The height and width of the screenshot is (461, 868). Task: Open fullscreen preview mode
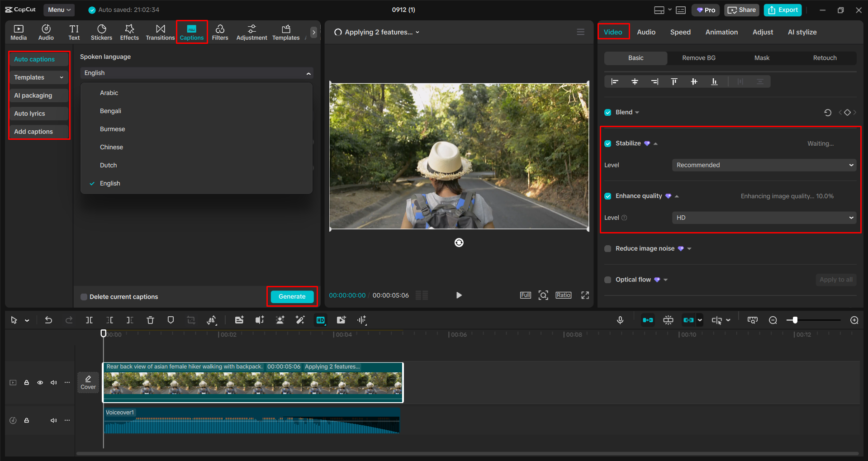tap(585, 295)
